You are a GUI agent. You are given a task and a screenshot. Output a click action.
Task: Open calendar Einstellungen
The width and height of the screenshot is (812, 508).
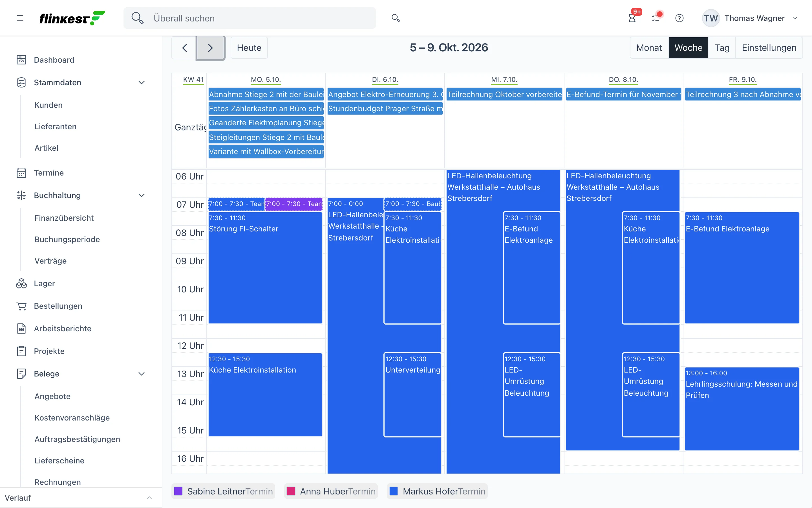769,48
